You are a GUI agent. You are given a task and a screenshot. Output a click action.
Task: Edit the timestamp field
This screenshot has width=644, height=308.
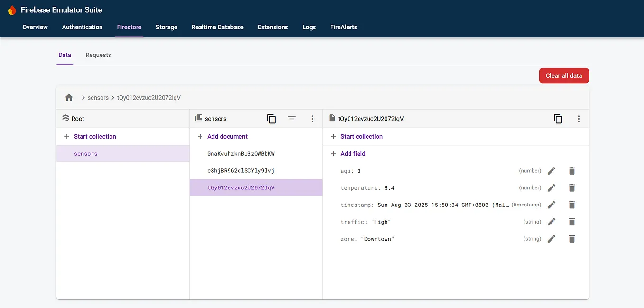pyautogui.click(x=551, y=205)
